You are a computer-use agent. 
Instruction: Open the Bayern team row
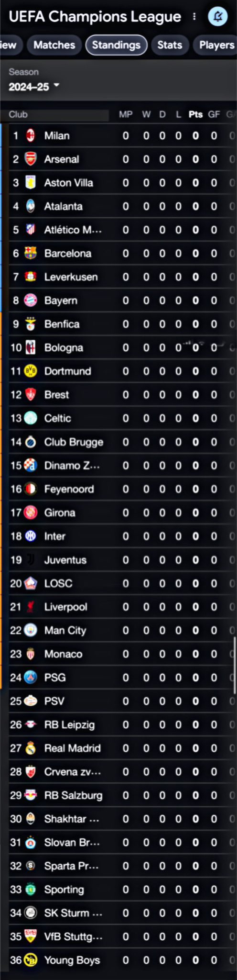[118, 301]
